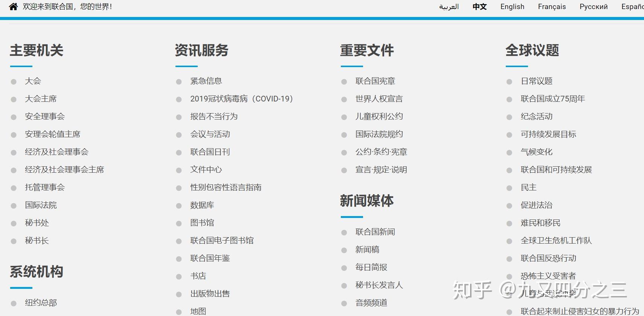
Task: Open 音频频道 link
Action: coord(371,303)
